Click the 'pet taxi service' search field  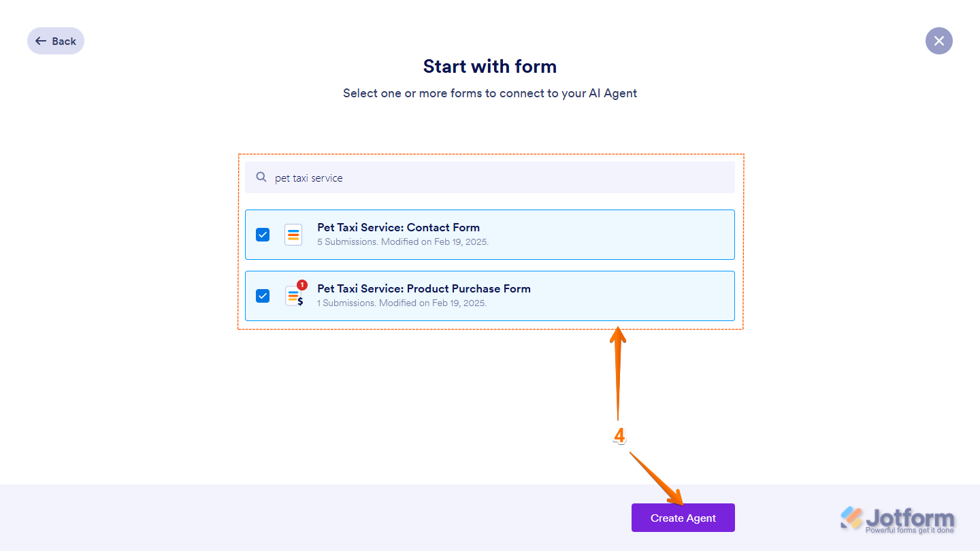pyautogui.click(x=490, y=178)
